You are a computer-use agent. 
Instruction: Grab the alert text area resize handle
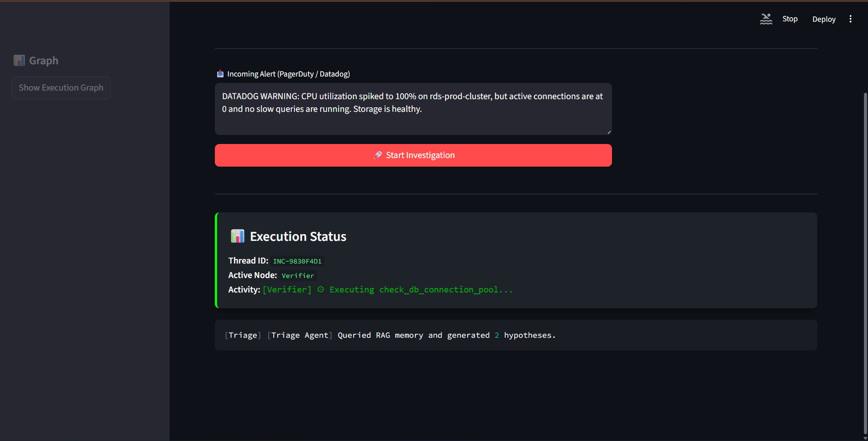click(609, 132)
